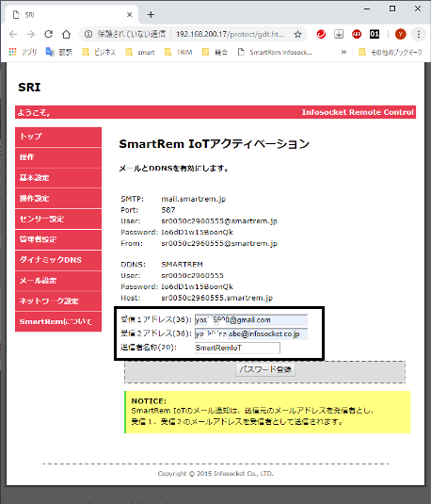Open the Y profile avatar
This screenshot has height=504, width=431.
pyautogui.click(x=400, y=34)
